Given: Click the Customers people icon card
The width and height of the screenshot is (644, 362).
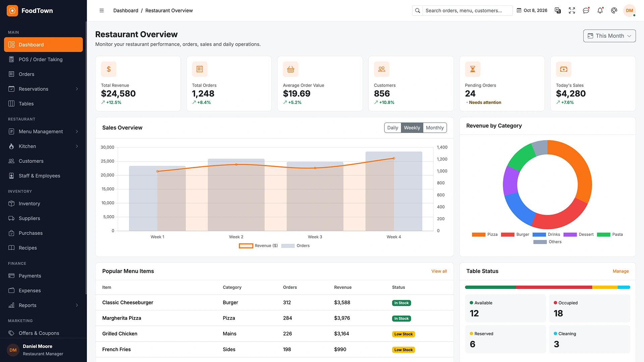Looking at the screenshot, I should pyautogui.click(x=382, y=69).
